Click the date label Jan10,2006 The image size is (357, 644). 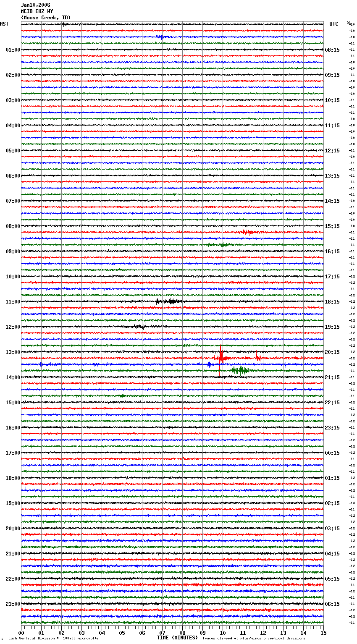35,5
